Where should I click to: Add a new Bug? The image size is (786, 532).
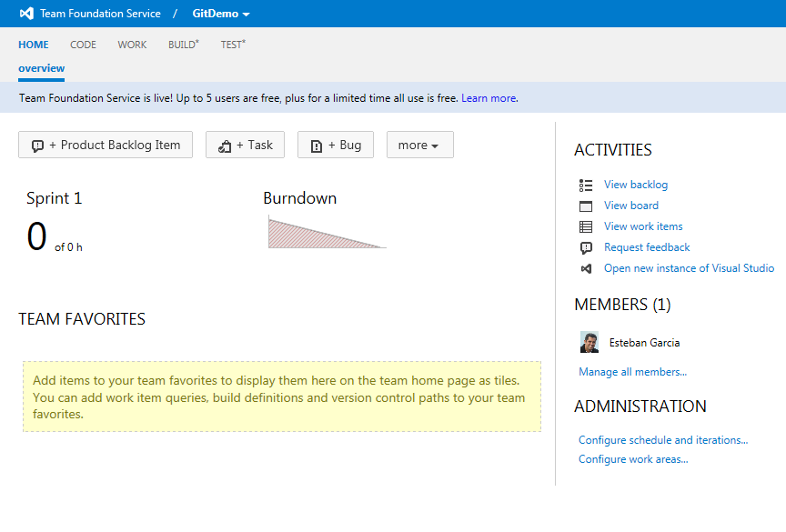tap(336, 145)
